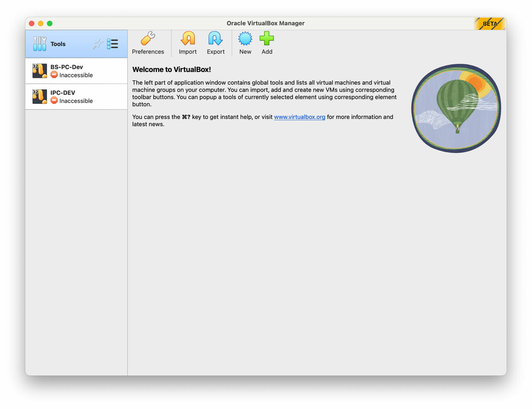Click the green Add plus icon
The height and width of the screenshot is (409, 532).
coord(267,39)
